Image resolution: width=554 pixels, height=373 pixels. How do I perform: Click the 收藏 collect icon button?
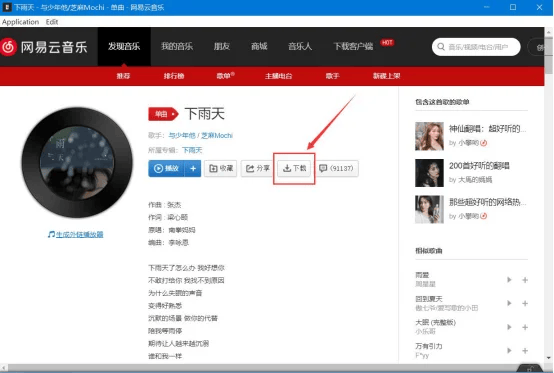point(220,168)
